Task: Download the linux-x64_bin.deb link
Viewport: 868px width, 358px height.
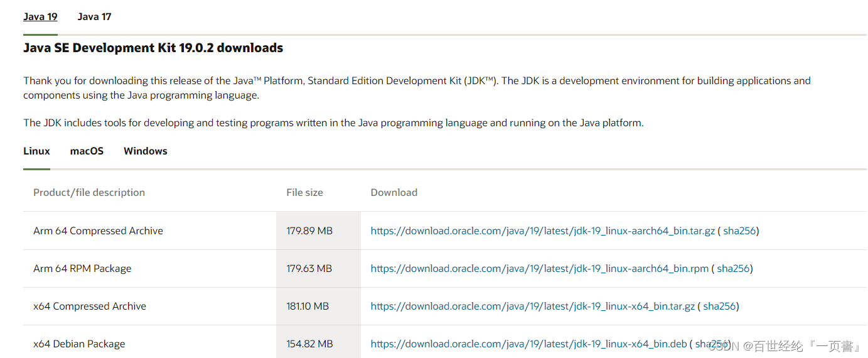Action: click(529, 344)
